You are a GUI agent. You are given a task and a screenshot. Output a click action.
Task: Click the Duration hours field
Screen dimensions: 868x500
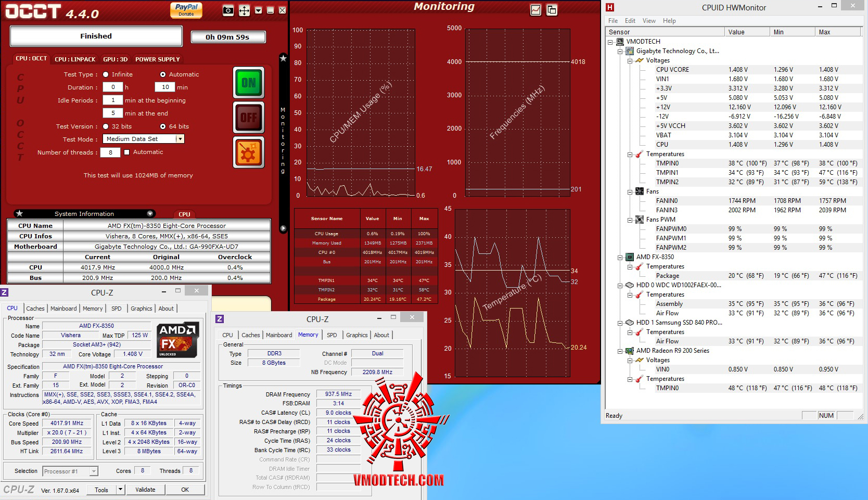[112, 87]
